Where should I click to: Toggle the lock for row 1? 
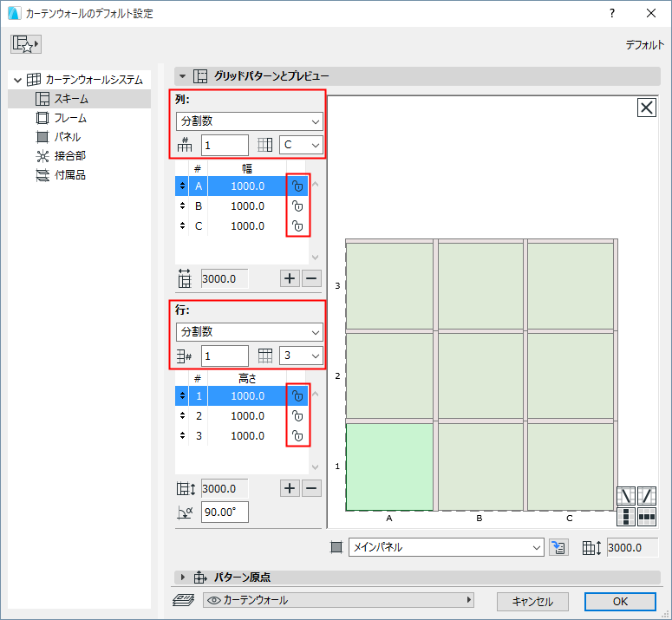tap(297, 396)
